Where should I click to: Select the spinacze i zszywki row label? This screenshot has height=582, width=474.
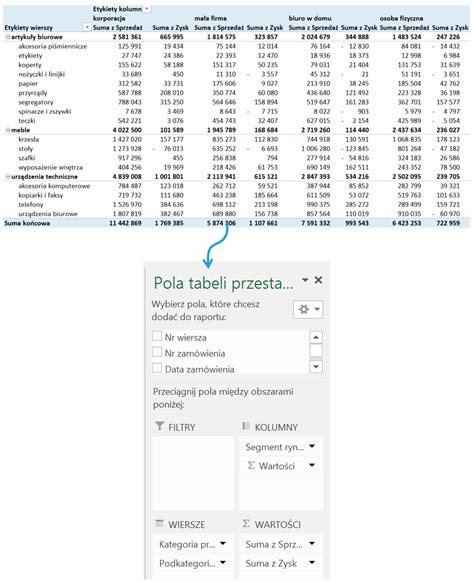pos(45,111)
